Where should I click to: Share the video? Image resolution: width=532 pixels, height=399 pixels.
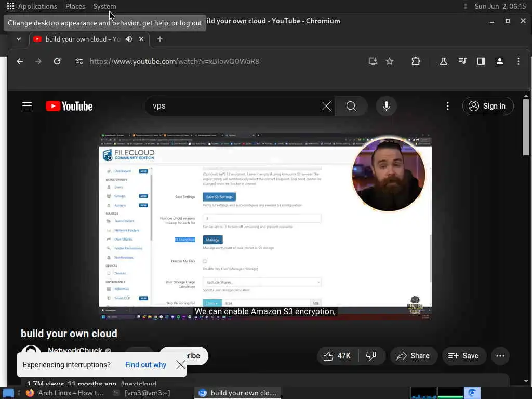pos(413,356)
